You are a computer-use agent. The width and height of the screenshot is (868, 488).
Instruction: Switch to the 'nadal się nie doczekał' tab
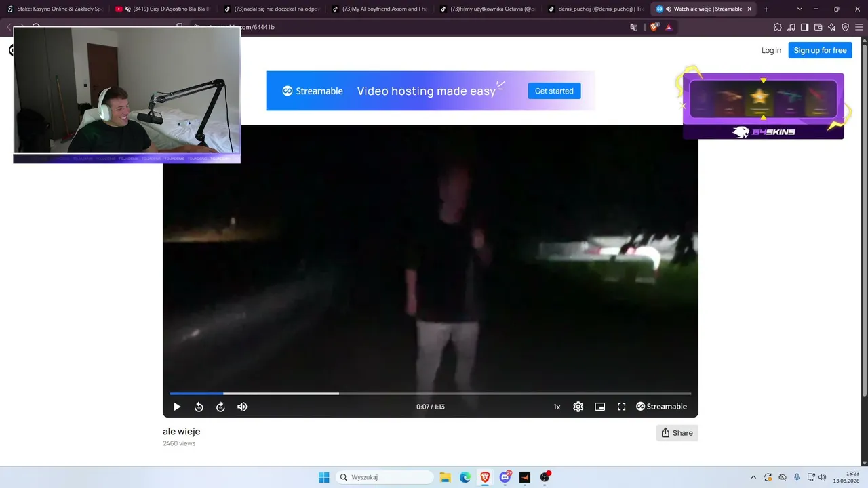coord(271,9)
